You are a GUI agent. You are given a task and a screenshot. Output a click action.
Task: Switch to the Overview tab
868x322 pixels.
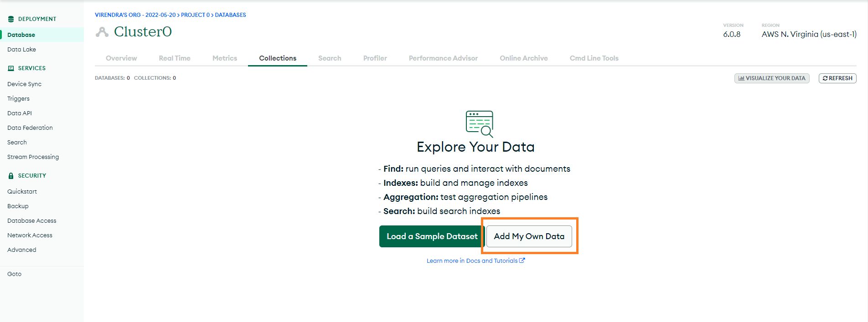click(121, 58)
